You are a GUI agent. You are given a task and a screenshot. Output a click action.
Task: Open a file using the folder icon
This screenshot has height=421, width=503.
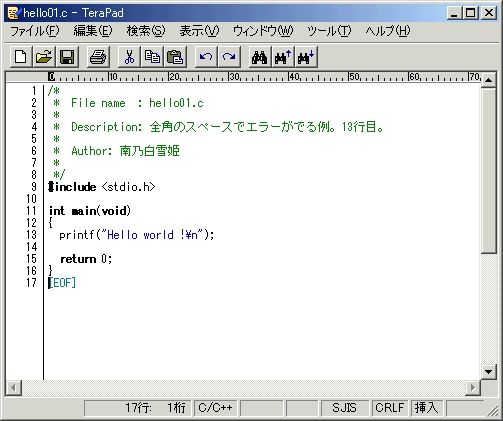pyautogui.click(x=44, y=57)
